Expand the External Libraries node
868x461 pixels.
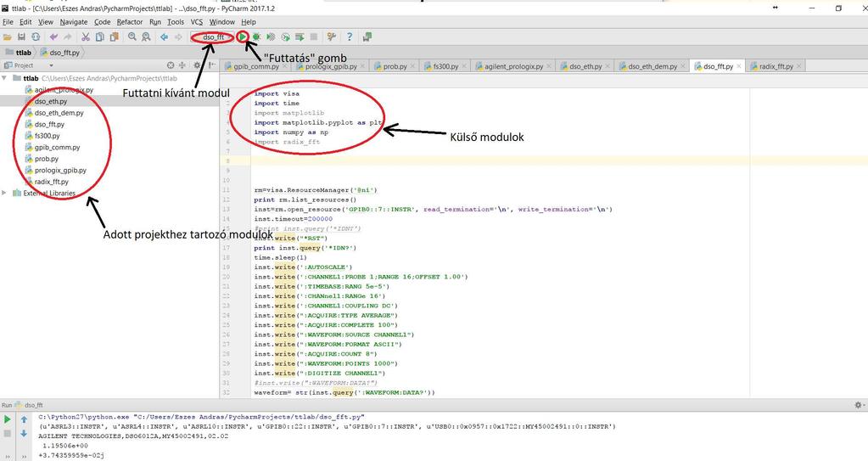click(x=4, y=193)
